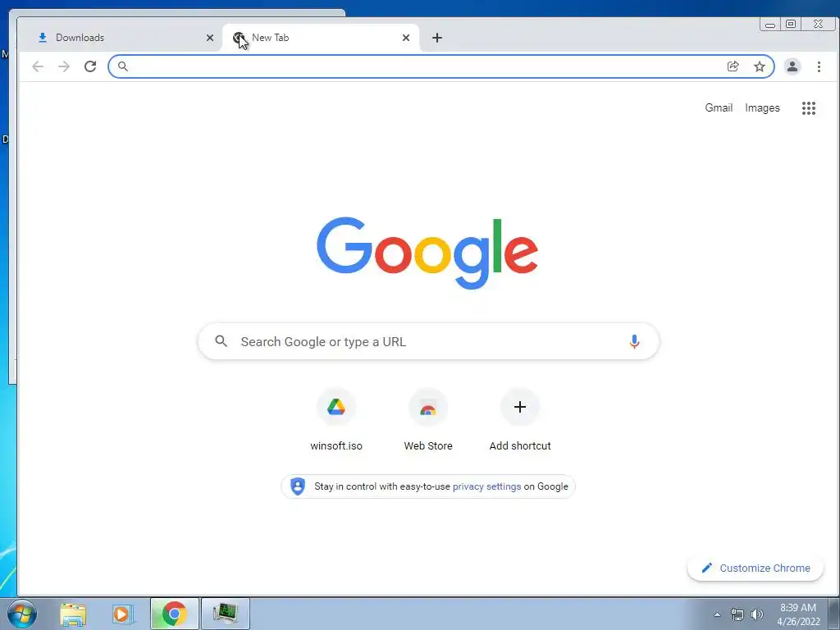Click the magnifier in Google search box
Viewport: 840px width, 630px height.
[221, 341]
